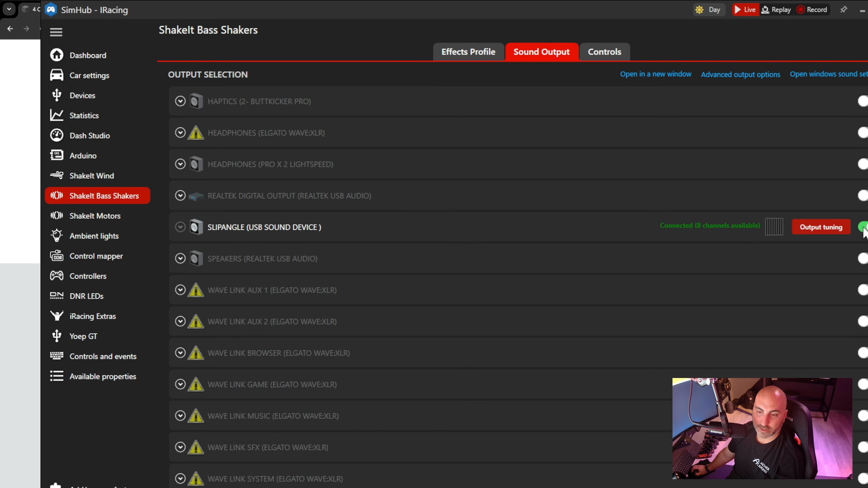Click the webcam overlay thumbnail
868x488 pixels.
762,429
